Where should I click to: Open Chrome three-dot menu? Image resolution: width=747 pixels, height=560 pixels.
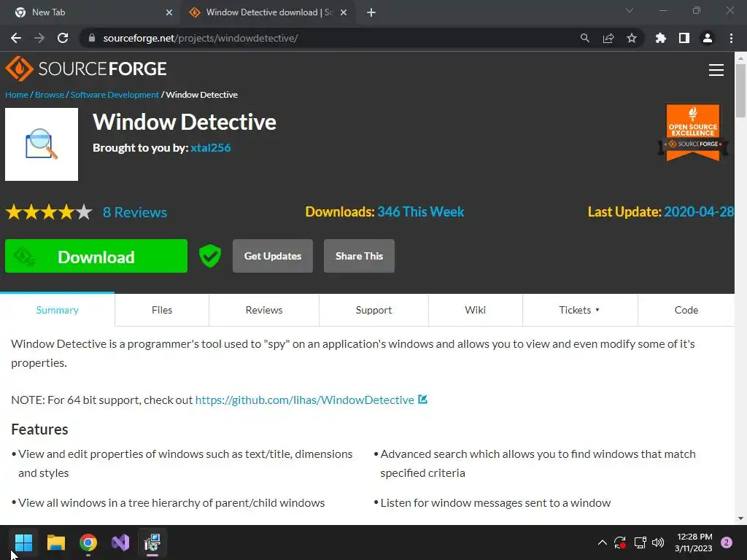(731, 38)
